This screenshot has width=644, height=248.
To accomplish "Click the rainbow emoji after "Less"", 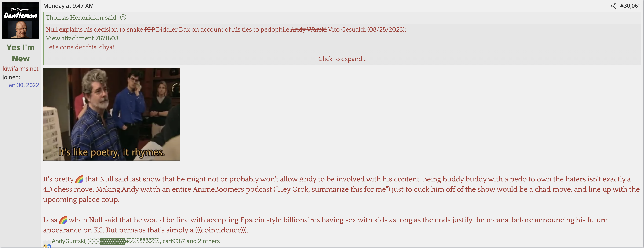I will pyautogui.click(x=63, y=220).
